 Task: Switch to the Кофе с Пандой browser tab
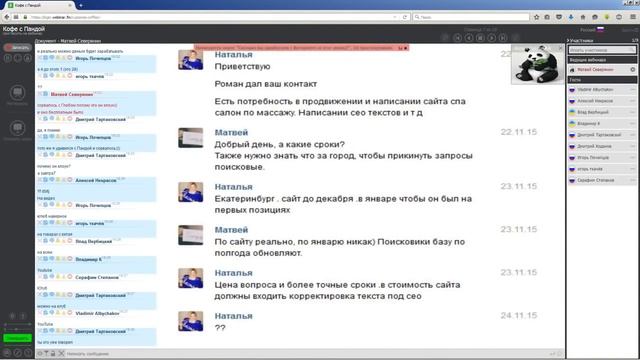[39, 5]
